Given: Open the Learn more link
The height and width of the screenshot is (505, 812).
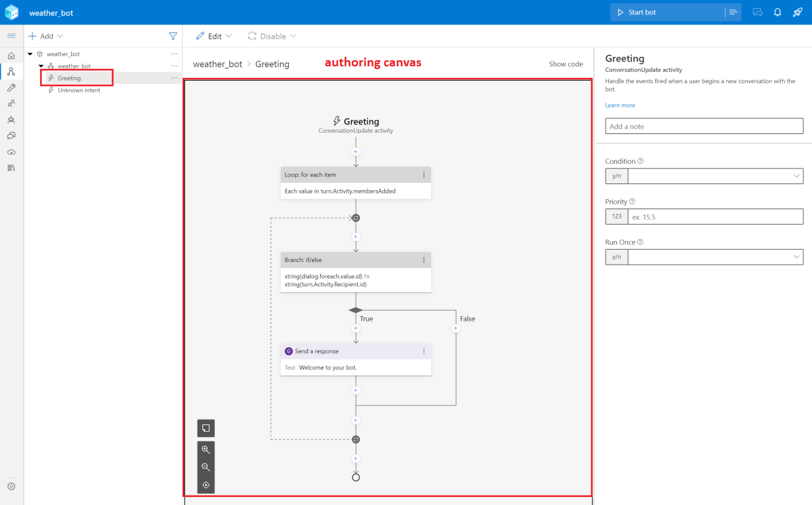Looking at the screenshot, I should pos(620,106).
